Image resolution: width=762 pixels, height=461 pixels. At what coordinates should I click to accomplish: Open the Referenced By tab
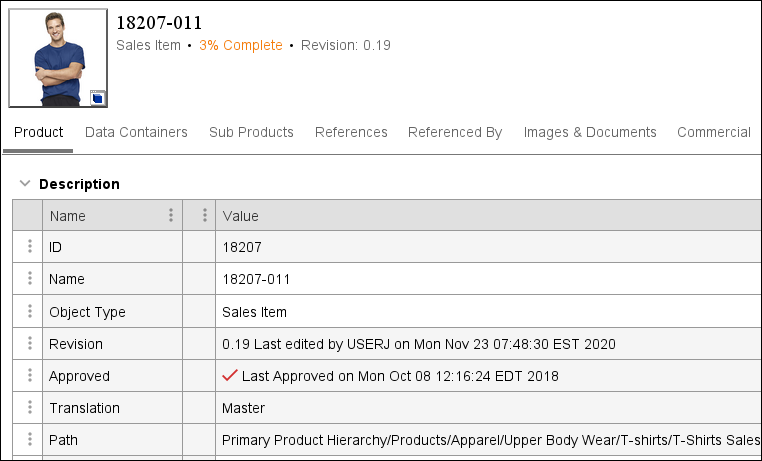click(455, 132)
